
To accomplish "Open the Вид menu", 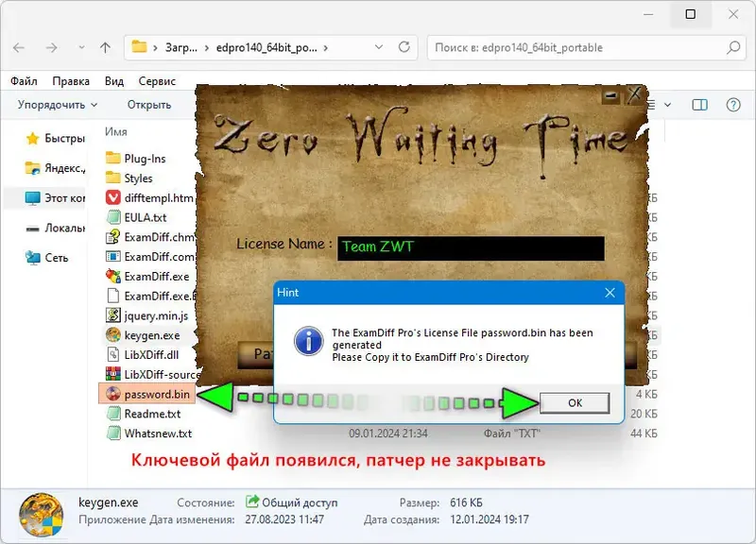I will coord(112,81).
